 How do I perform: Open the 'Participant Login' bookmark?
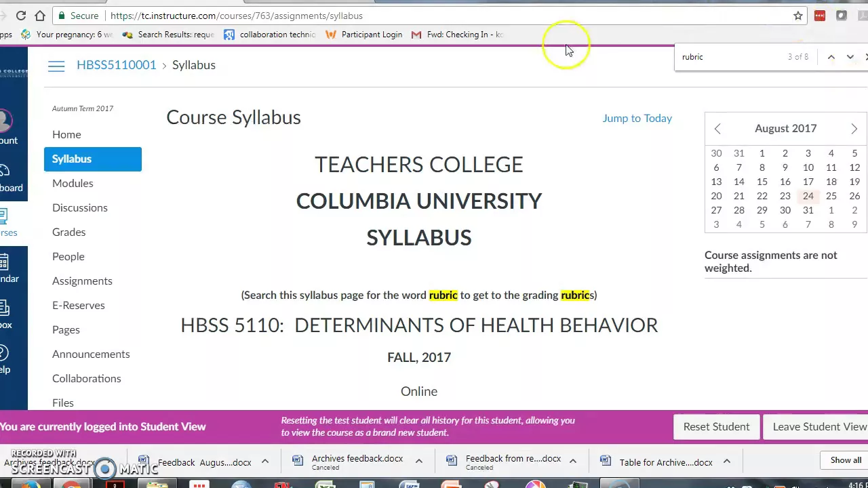[364, 35]
